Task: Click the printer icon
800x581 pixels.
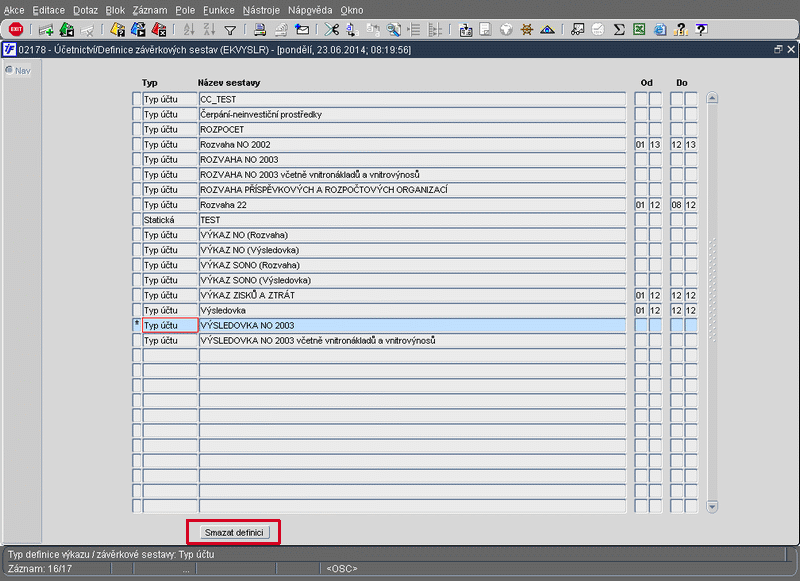Action: [260, 30]
